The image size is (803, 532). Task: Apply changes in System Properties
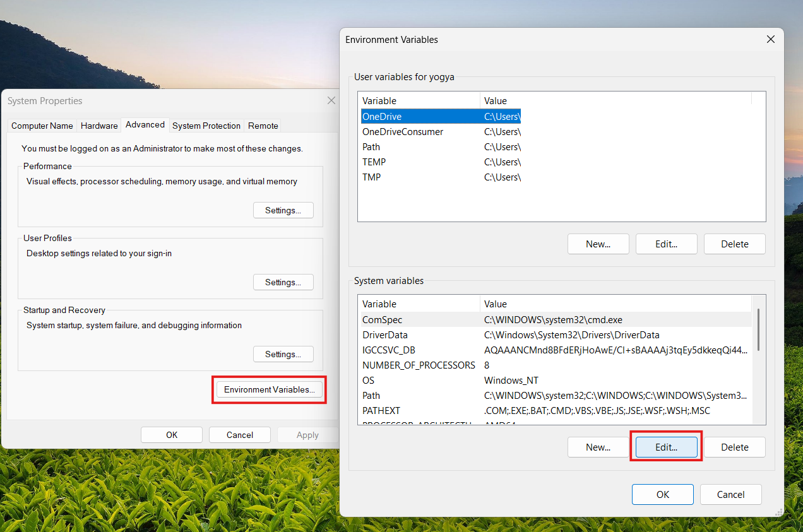tap(307, 434)
